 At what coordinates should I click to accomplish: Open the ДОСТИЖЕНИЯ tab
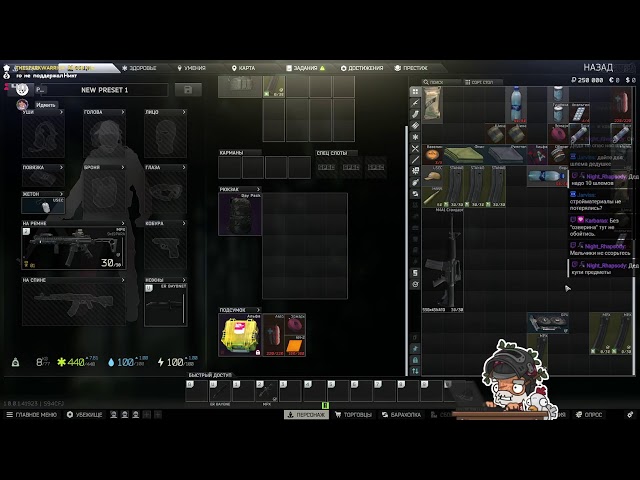coord(362,68)
